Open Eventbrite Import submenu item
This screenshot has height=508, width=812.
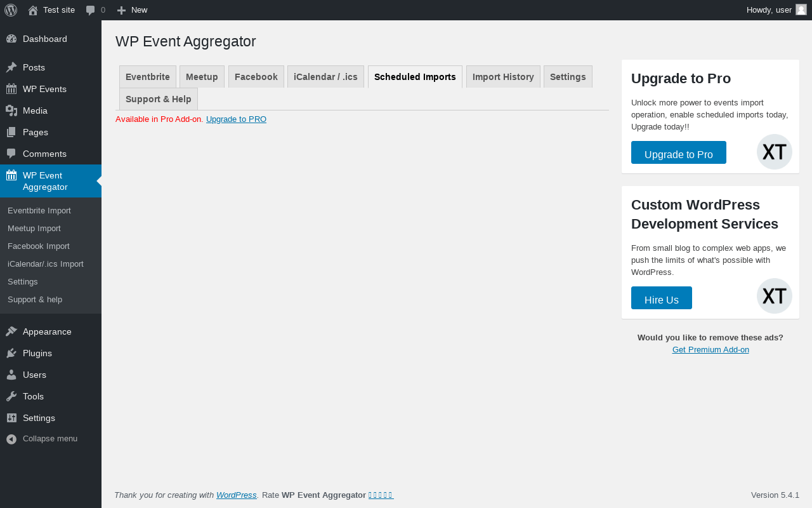pos(39,210)
